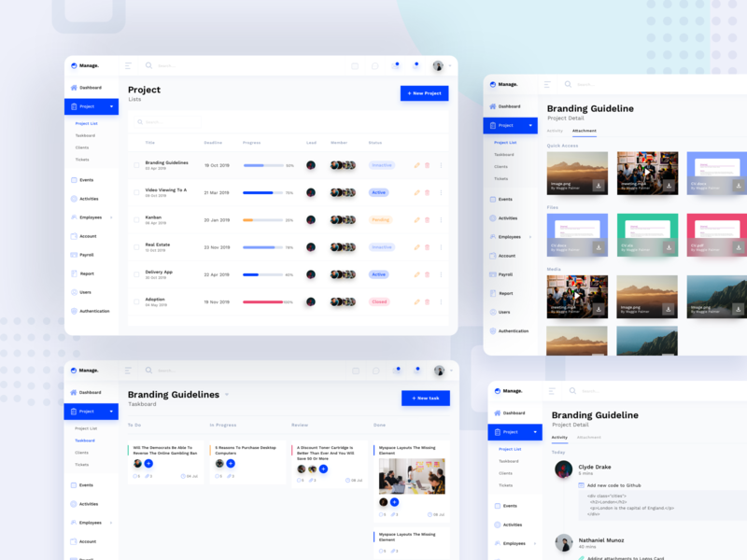Click the hamburger menu icon in the Project list window
This screenshot has width=747, height=560.
[x=128, y=65]
